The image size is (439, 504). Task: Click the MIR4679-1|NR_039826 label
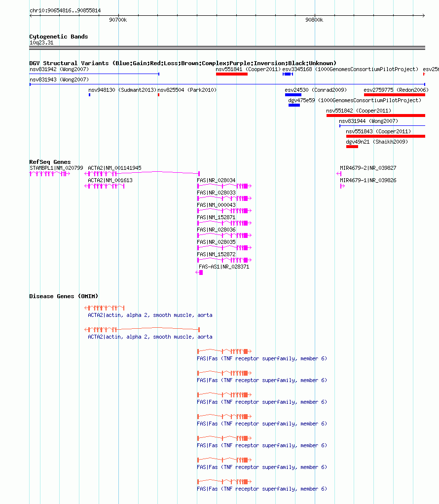(368, 180)
